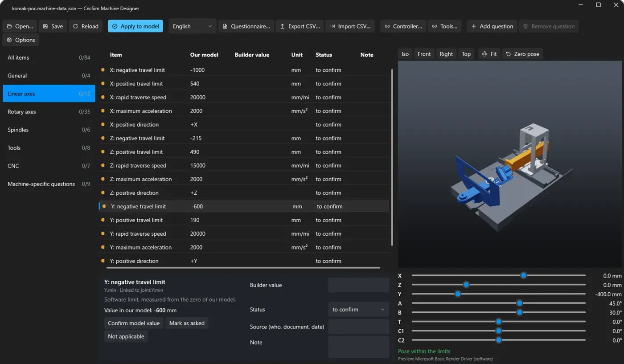
Task: Adjust the Y axis slider
Action: [x=498, y=294]
